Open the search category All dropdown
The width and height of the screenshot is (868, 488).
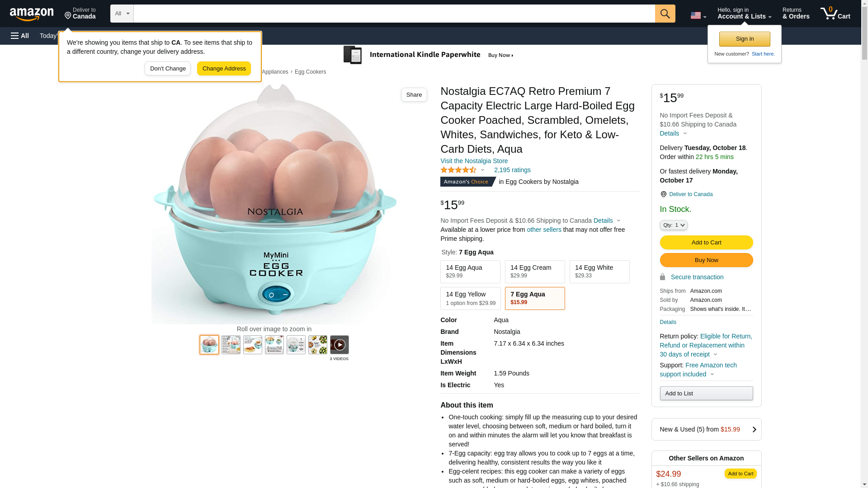pos(122,14)
